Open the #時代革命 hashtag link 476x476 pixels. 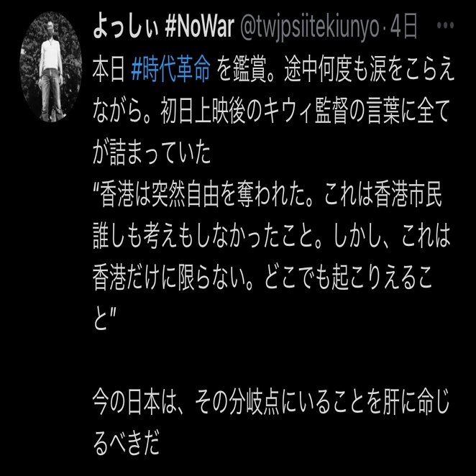171,71
